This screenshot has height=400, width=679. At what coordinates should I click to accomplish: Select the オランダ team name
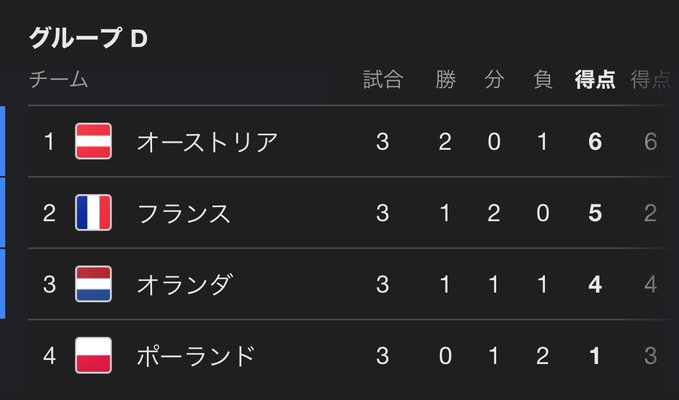click(x=184, y=284)
